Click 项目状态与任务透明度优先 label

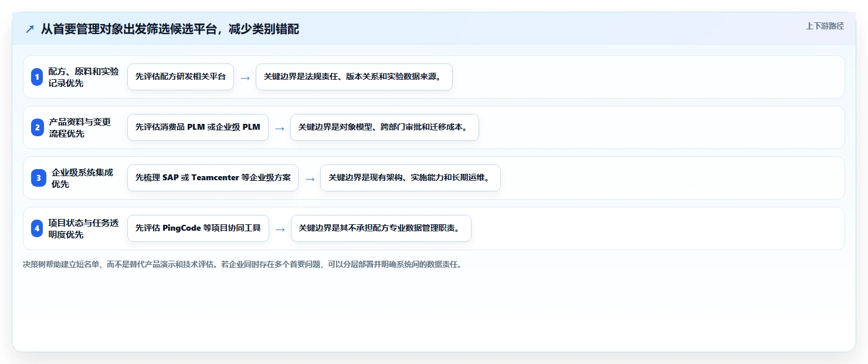pos(83,228)
